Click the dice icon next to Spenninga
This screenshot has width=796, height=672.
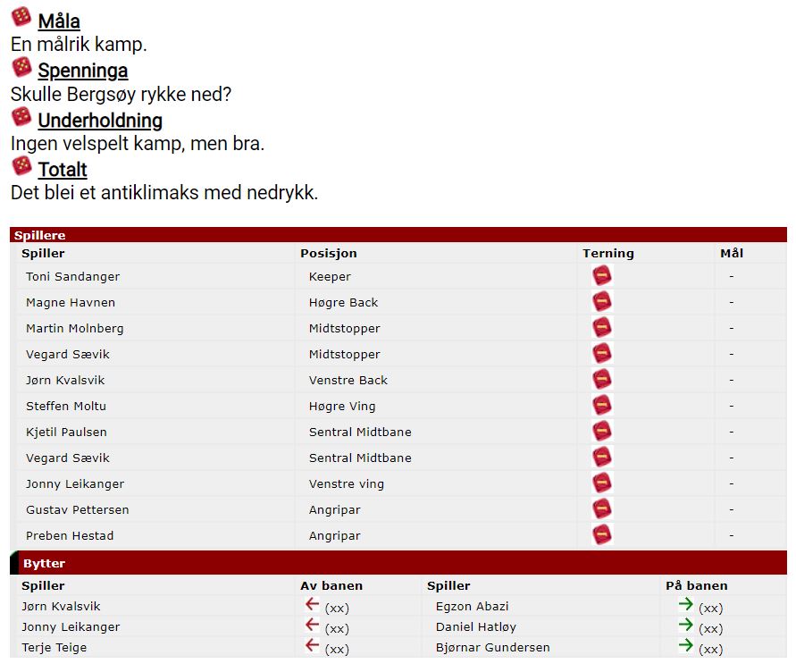coord(21,67)
